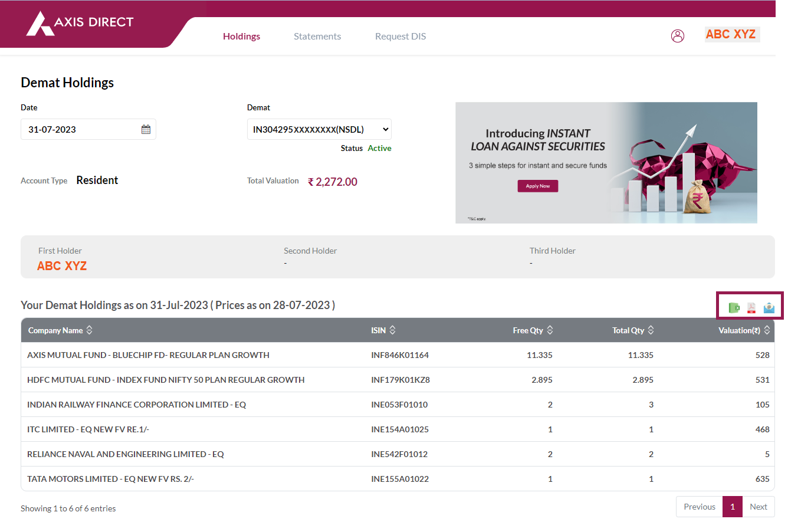Select ITC LIMITED company name
The width and height of the screenshot is (788, 532).
click(88, 429)
